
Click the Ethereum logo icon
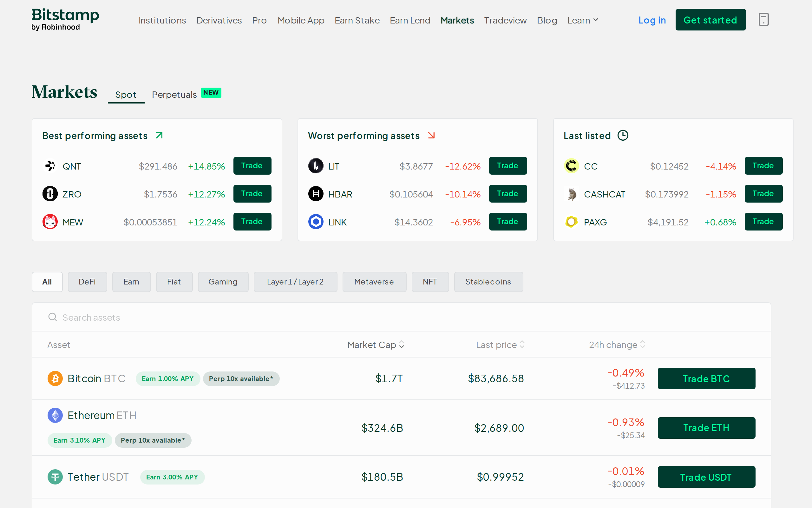coord(55,415)
